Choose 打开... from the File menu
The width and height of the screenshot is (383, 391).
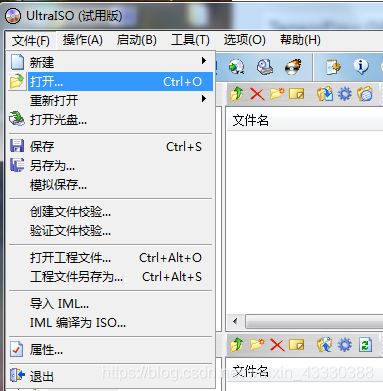(x=110, y=81)
